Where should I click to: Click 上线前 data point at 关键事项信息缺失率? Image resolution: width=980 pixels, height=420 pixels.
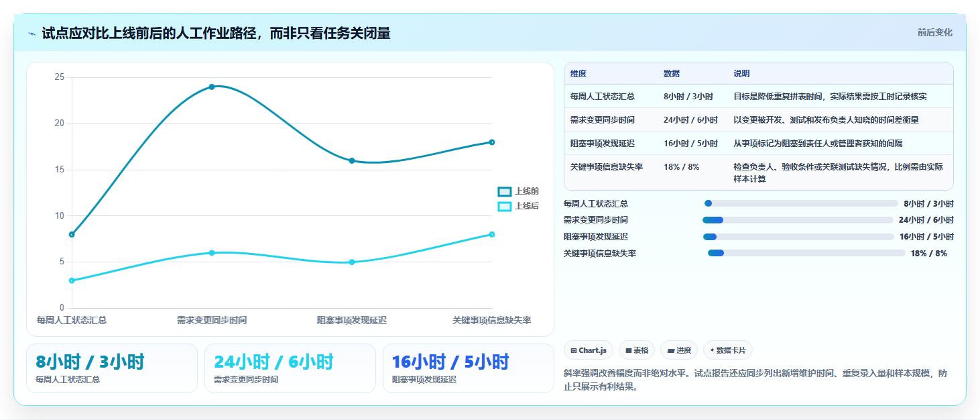492,142
